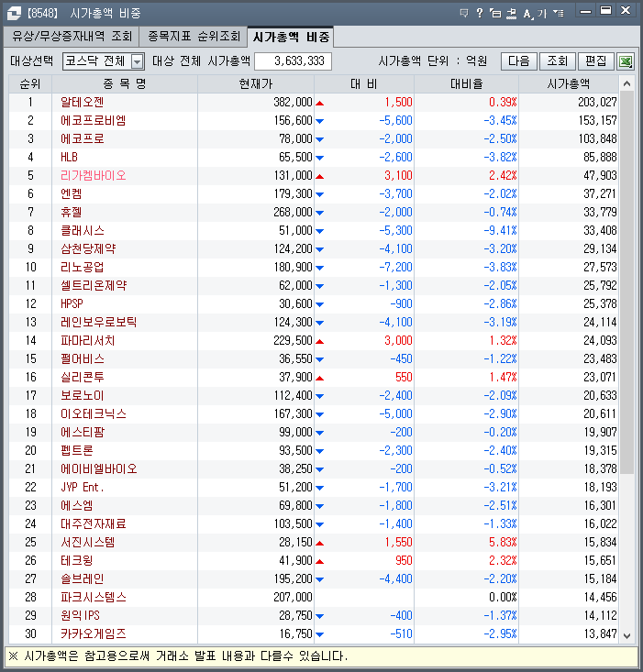Click the Korean font '가' icon
Viewport: 643px width, 672px height.
[x=542, y=13]
